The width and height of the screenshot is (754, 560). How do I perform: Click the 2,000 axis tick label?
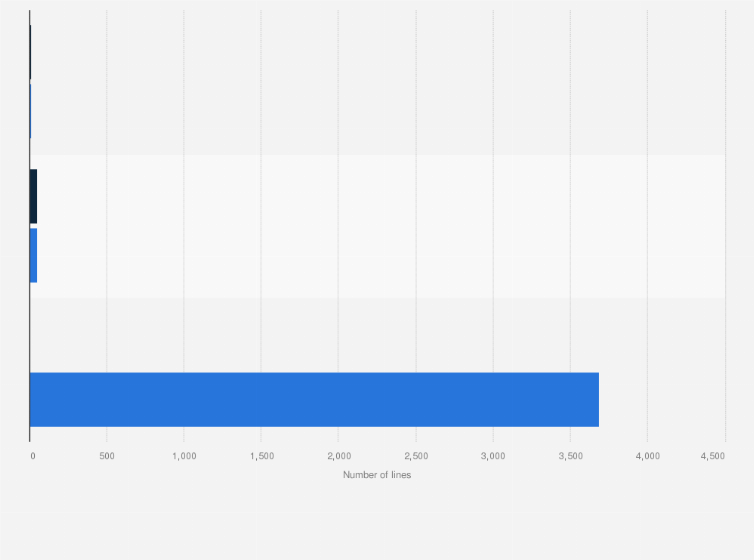point(339,456)
